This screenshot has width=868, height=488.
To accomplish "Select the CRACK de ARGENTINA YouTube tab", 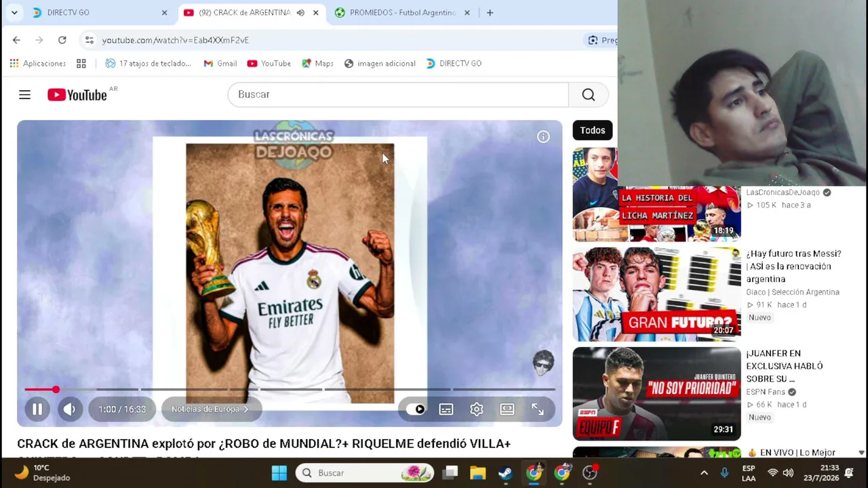I will click(x=244, y=13).
